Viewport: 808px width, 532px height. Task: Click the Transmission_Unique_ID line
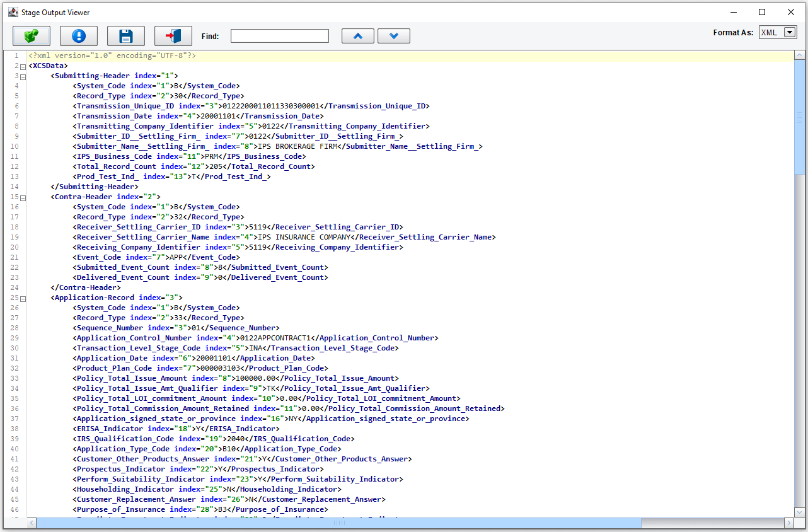[251, 106]
